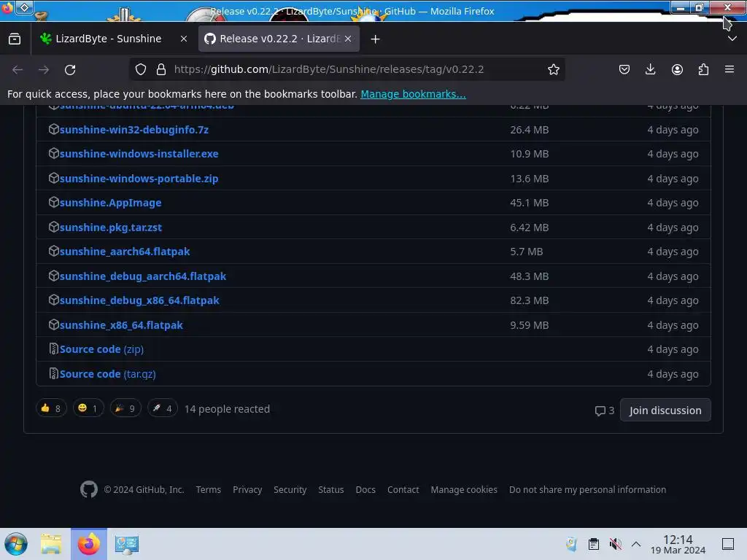The image size is (747, 560).
Task: Close the LizardByte - Sunshine tab
Action: [x=184, y=39]
